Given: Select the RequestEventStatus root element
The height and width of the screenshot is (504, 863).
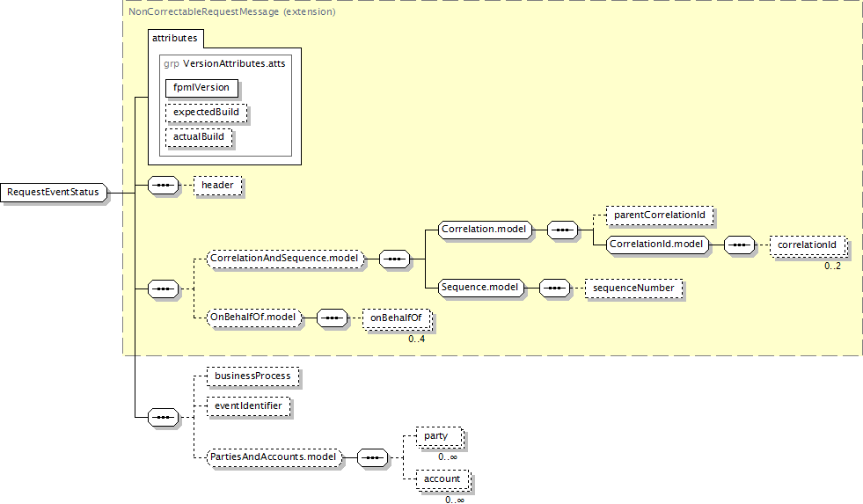Looking at the screenshot, I should pyautogui.click(x=54, y=193).
